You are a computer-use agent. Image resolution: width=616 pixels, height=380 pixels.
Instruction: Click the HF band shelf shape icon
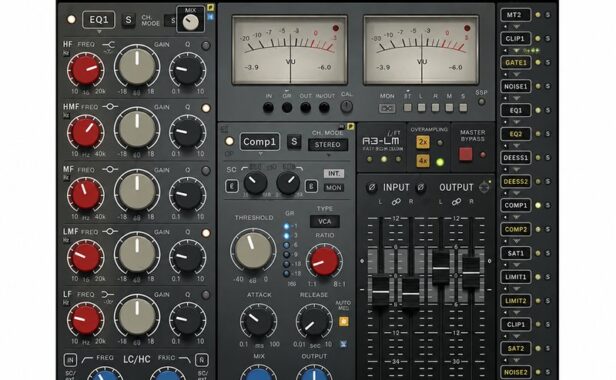pyautogui.click(x=109, y=45)
